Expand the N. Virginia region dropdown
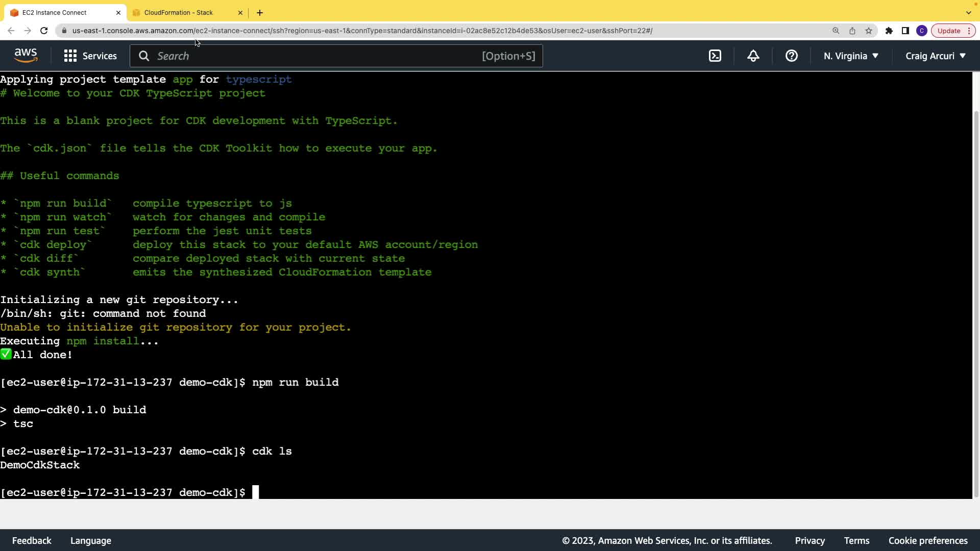 coord(851,56)
